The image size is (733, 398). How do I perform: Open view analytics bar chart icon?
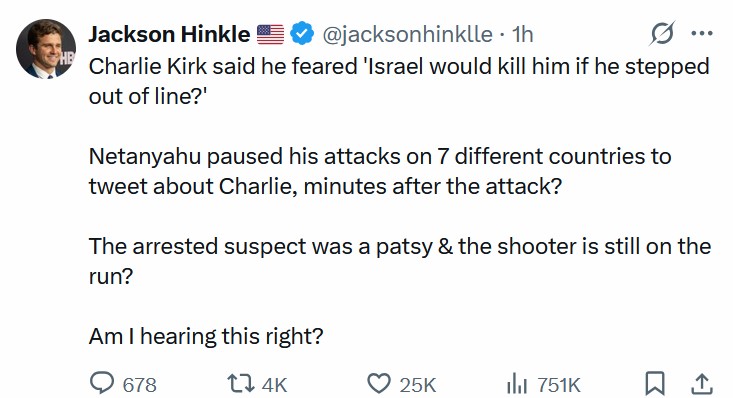click(x=517, y=384)
